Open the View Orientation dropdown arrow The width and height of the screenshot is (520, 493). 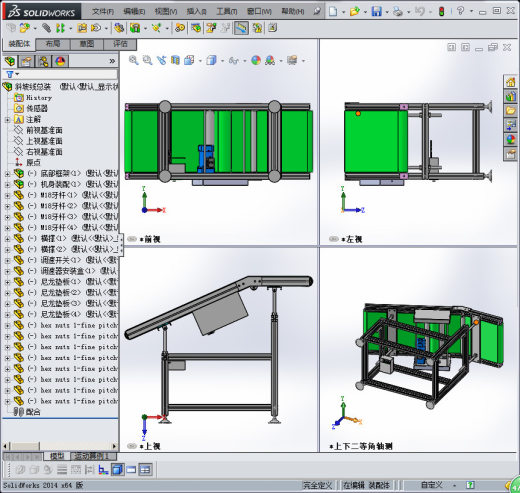[x=200, y=61]
